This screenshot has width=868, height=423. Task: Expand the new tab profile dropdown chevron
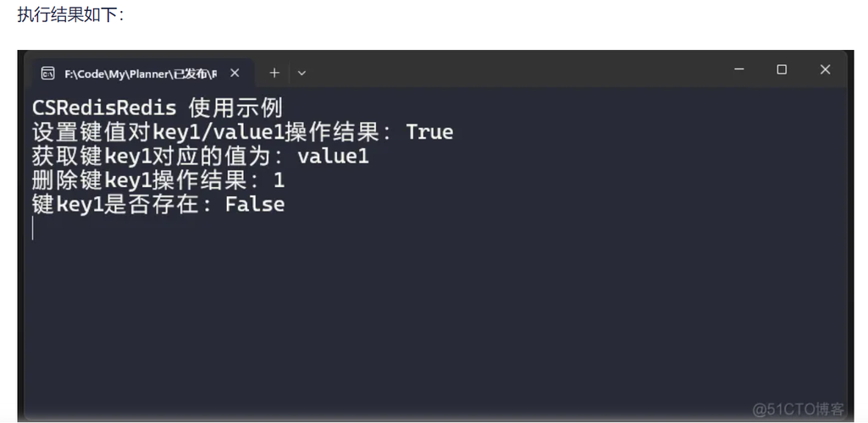pos(301,73)
